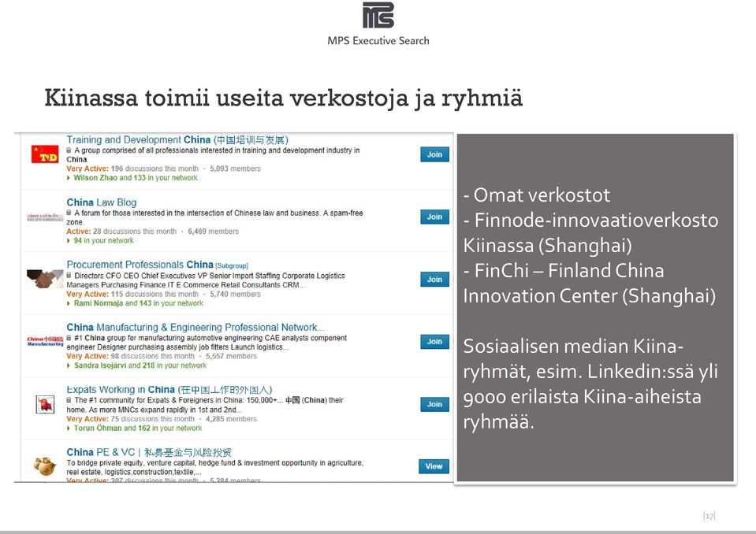The image size is (756, 534).
Task: Click lock icon beside China Law Blog description
Action: pos(69,213)
